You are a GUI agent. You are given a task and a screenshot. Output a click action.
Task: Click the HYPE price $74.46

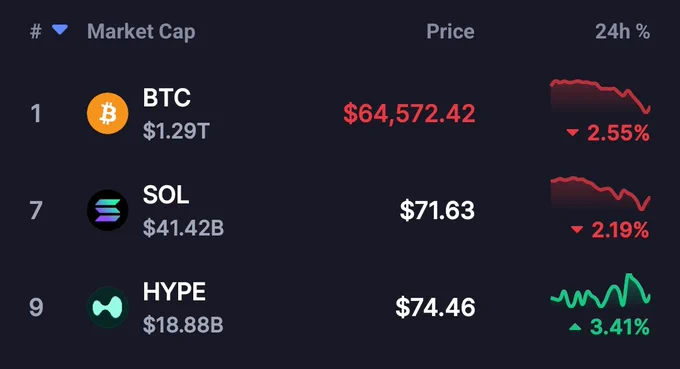coord(435,307)
